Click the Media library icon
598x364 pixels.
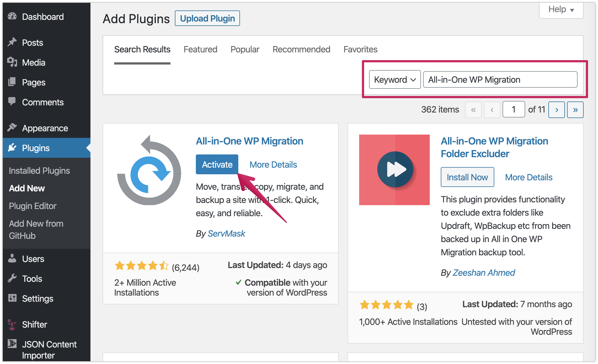pyautogui.click(x=12, y=62)
